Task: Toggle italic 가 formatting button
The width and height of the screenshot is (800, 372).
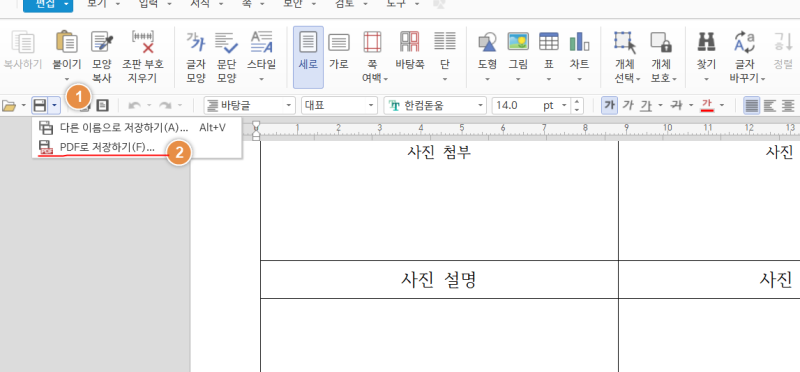Action: point(628,106)
